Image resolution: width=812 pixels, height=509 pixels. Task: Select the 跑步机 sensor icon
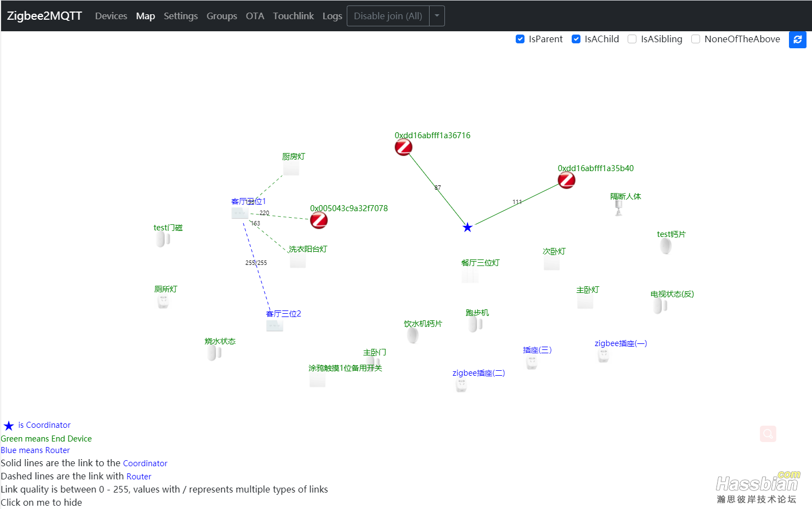point(476,324)
